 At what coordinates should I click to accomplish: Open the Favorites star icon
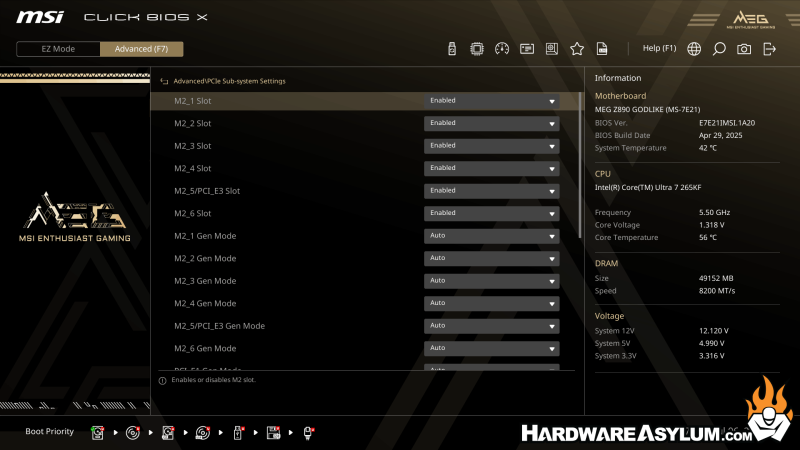click(577, 49)
